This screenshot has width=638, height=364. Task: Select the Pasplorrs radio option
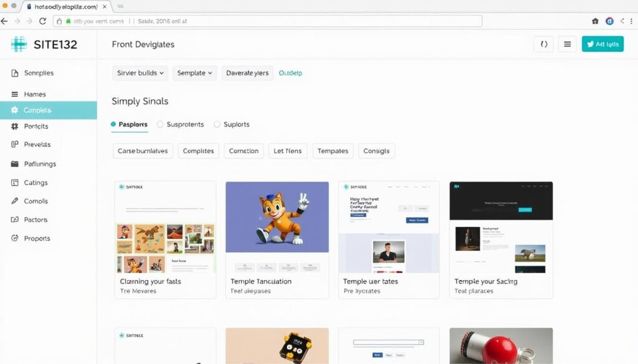(x=113, y=124)
